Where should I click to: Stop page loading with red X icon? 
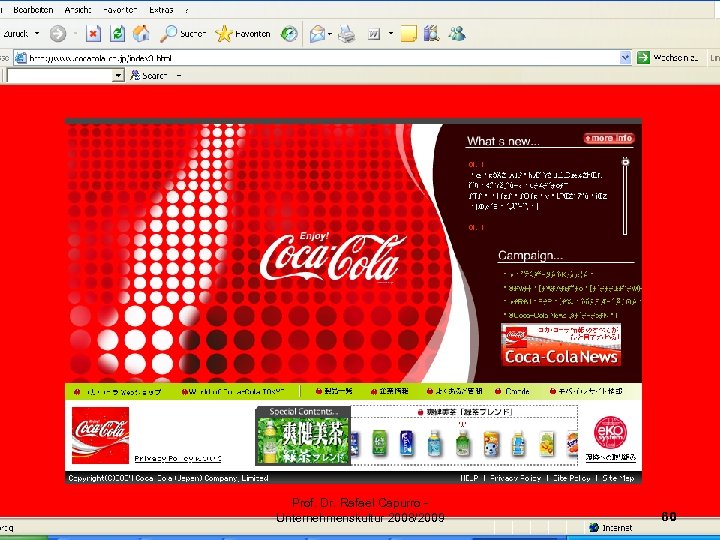point(93,34)
